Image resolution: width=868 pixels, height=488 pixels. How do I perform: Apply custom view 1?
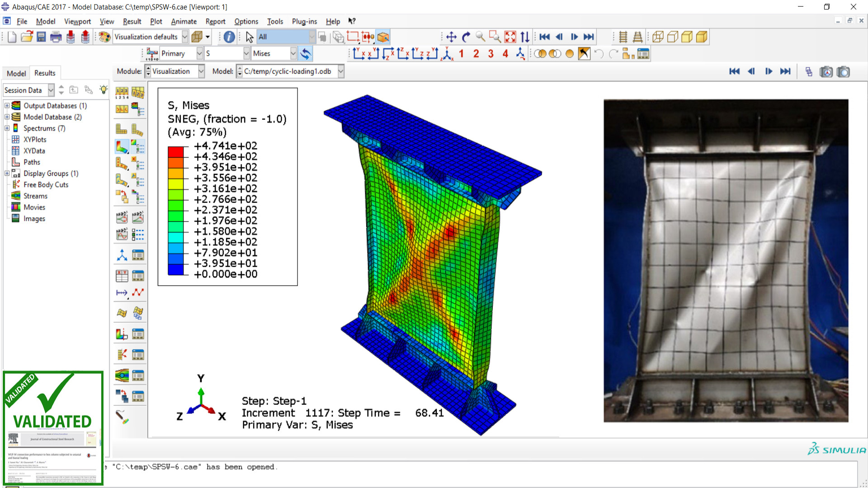[462, 54]
